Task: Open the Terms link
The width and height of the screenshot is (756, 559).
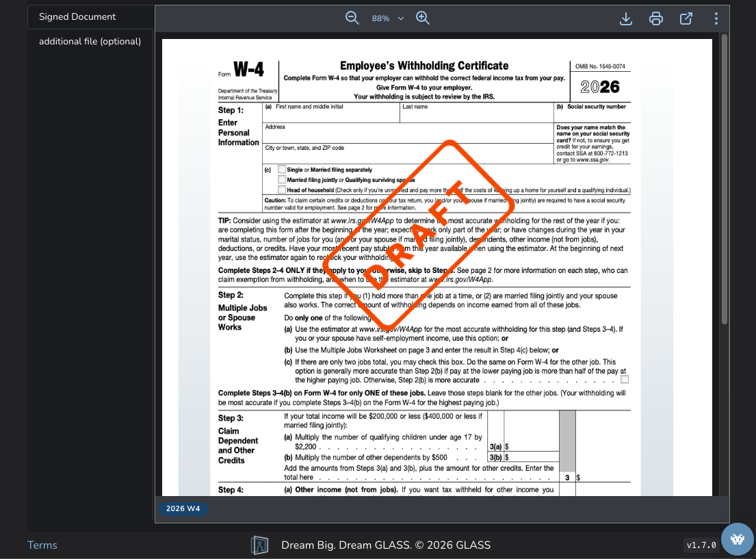Action: click(42, 545)
